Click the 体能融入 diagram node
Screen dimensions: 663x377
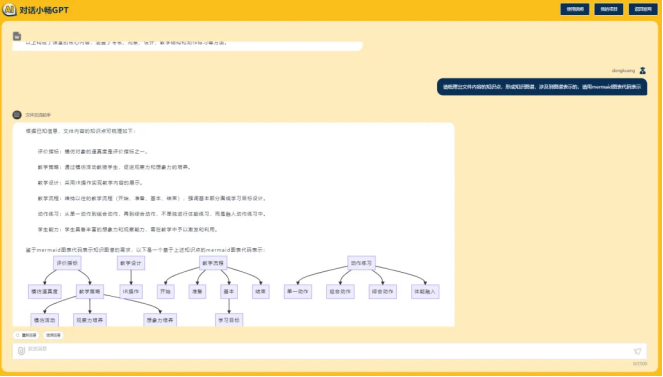[425, 291]
